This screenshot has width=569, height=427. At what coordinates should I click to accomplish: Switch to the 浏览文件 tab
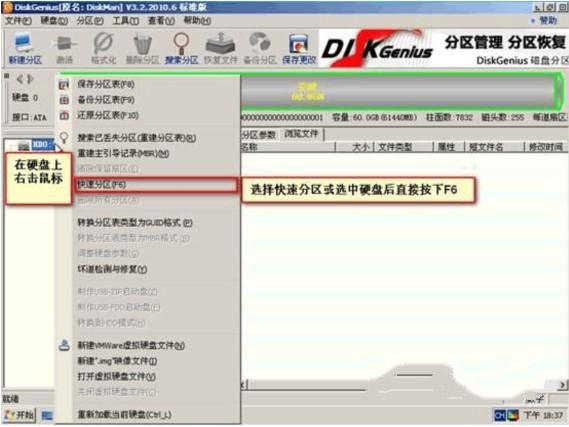(x=301, y=134)
